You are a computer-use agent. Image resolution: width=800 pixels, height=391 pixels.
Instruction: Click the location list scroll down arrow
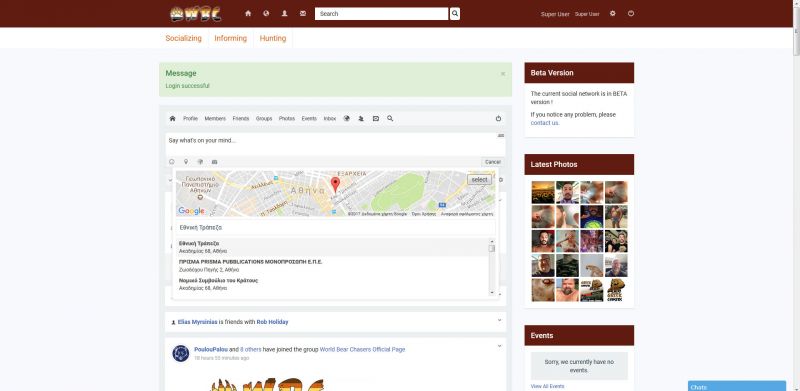tap(492, 293)
